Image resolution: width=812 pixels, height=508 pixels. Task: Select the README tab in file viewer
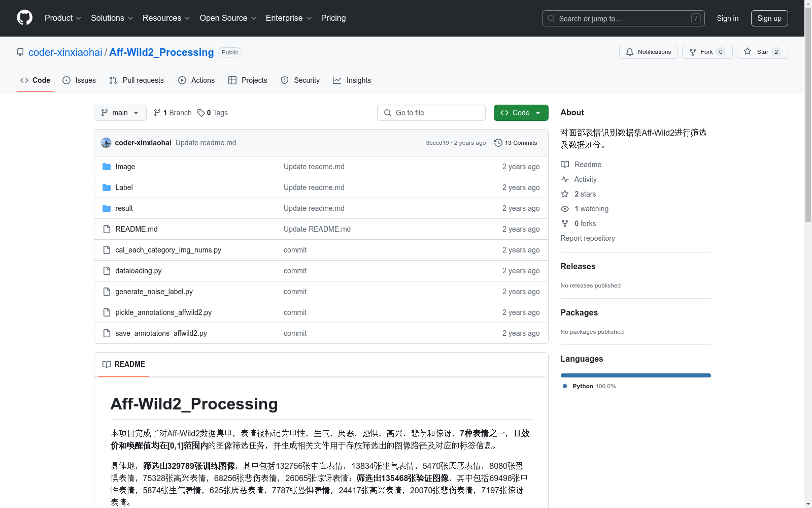pos(124,364)
